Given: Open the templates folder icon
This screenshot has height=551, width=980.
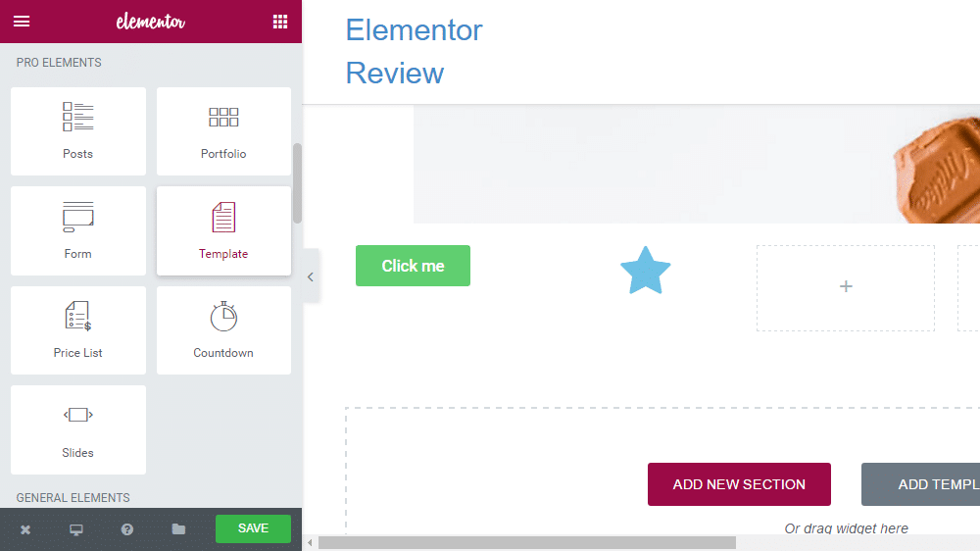Looking at the screenshot, I should [x=178, y=529].
